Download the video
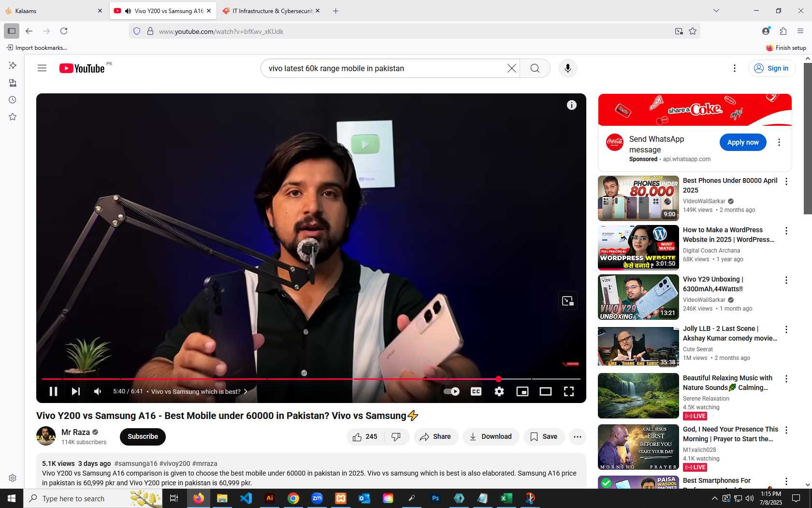Screen dimensions: 812x508 click(491, 436)
